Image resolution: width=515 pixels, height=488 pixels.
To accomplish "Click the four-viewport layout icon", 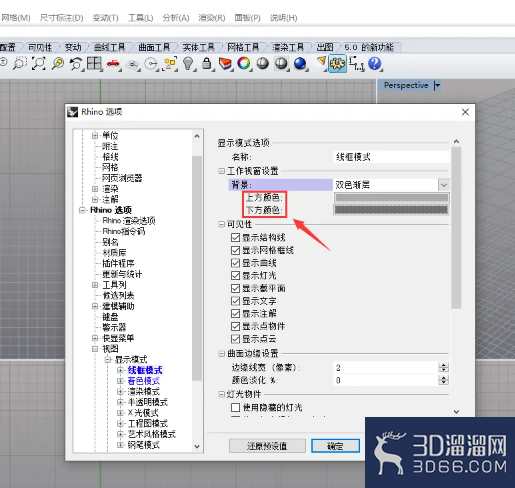I will tap(94, 63).
